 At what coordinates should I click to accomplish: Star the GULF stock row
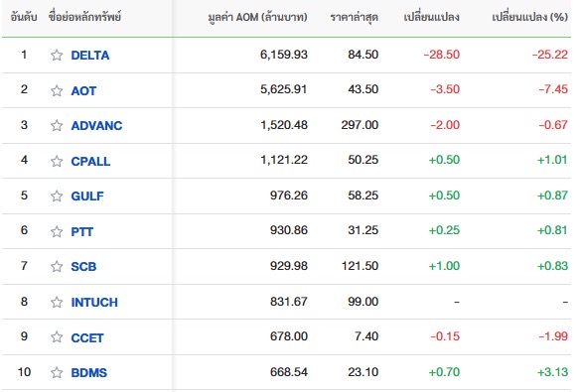coord(57,196)
